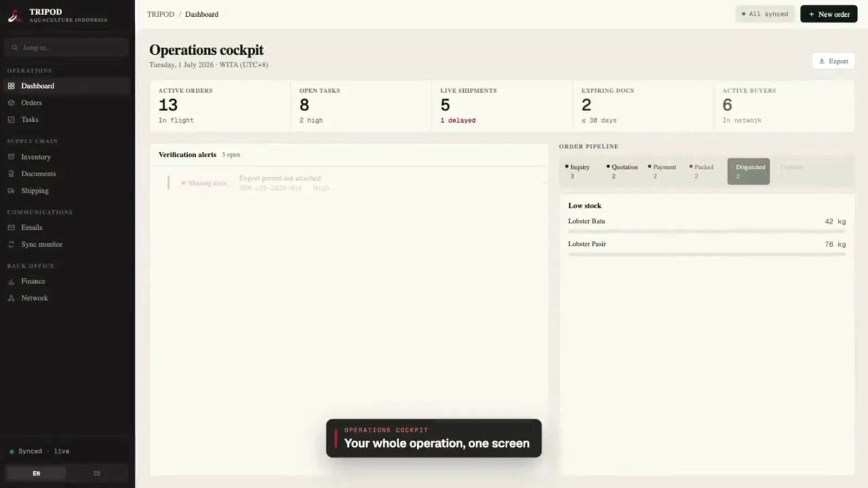868x488 pixels.
Task: Open the Orders menu item
Action: (67, 102)
